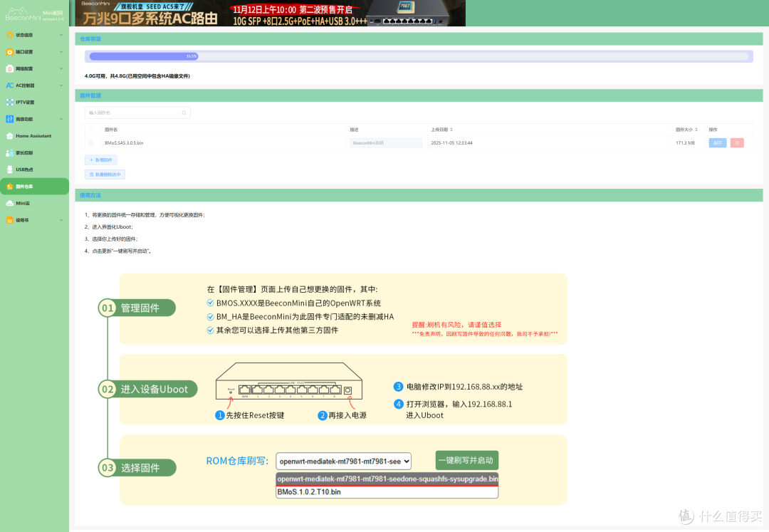The image size is (769, 532).
Task: Expand the 高级功能 menu chevron
Action: pos(61,119)
